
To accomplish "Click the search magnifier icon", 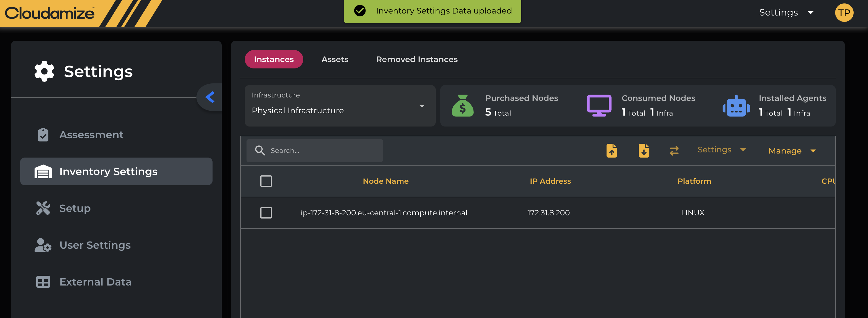I will [x=260, y=150].
